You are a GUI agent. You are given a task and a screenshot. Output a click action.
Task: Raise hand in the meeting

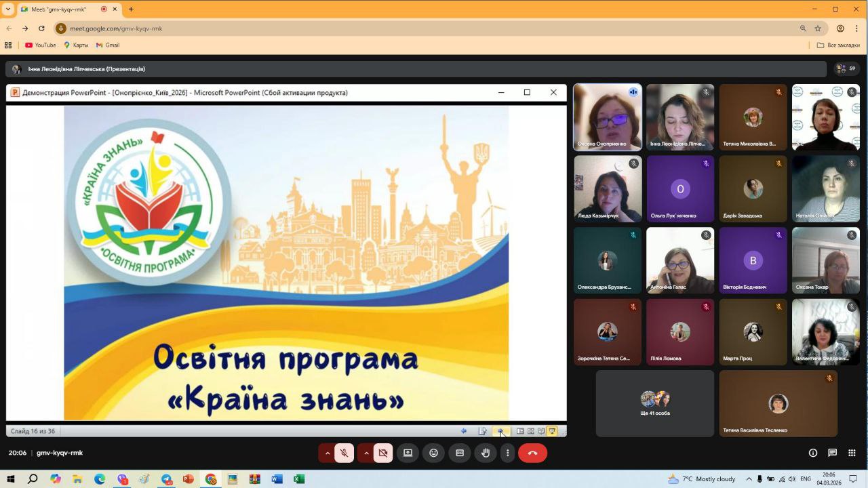coord(486,453)
